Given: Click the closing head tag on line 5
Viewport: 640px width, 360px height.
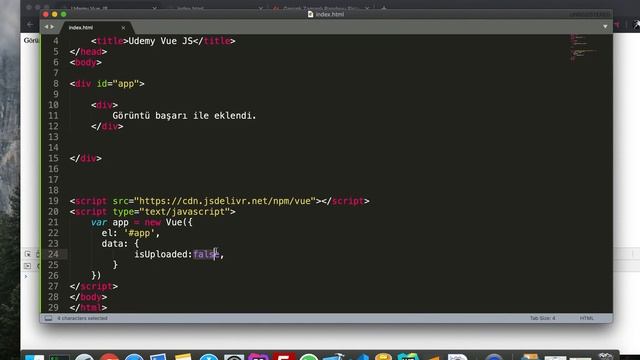Looking at the screenshot, I should [88, 51].
